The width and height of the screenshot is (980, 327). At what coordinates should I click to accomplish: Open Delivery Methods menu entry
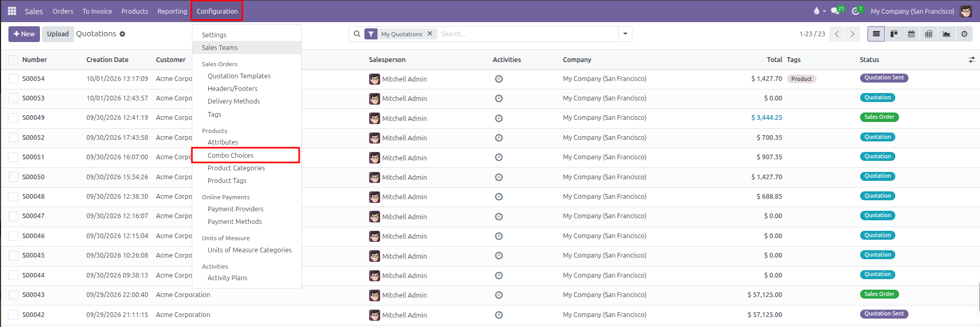coord(247,101)
